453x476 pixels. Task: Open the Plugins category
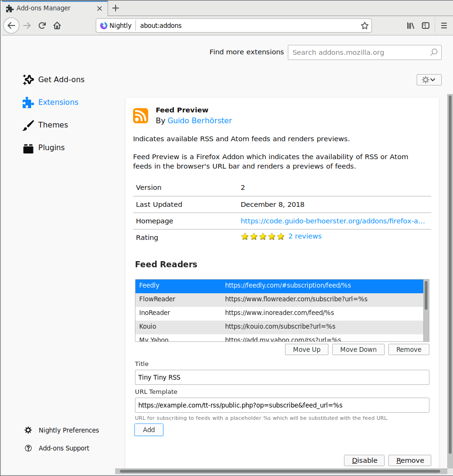(44, 148)
